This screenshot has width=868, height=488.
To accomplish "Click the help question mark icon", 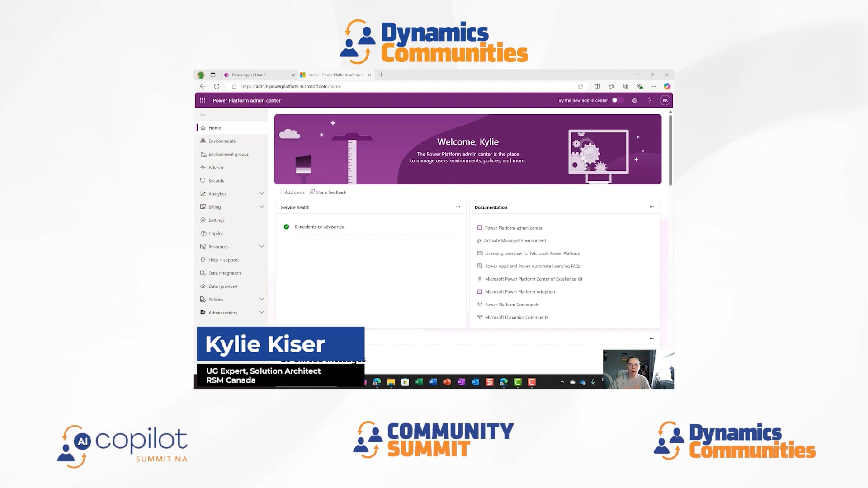I will point(650,100).
